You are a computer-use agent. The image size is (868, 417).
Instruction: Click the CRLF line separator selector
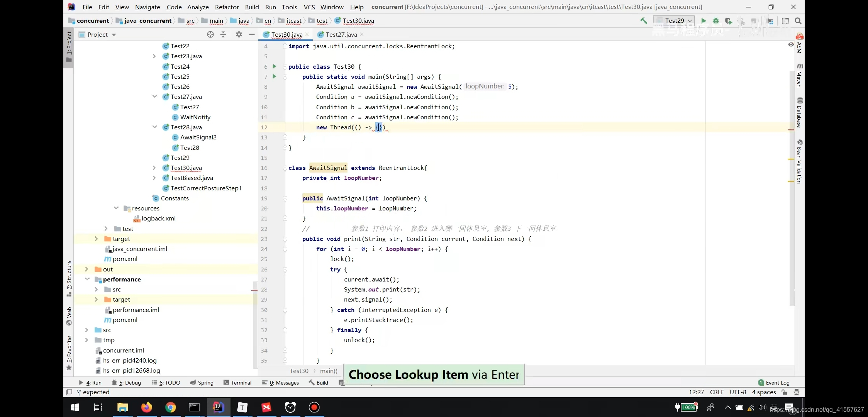point(717,392)
